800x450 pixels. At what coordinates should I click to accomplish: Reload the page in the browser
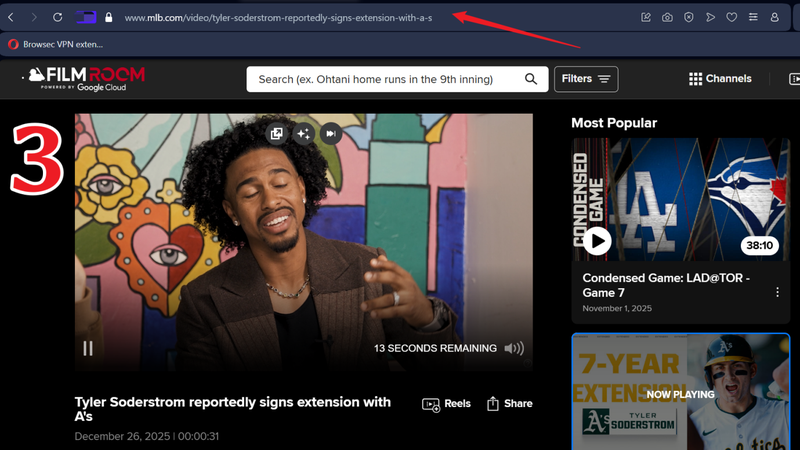click(58, 17)
